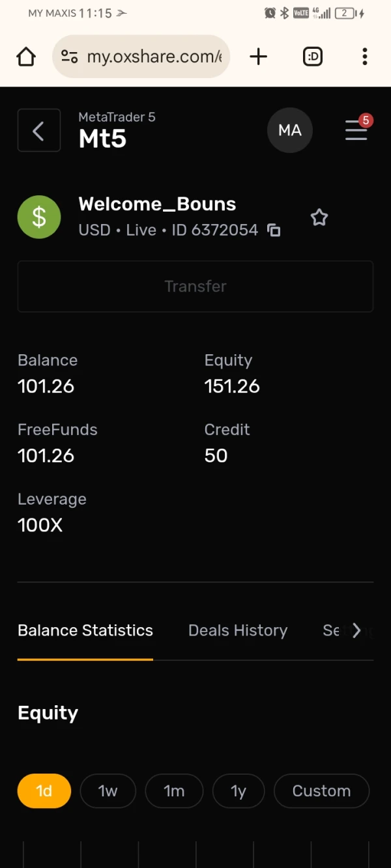The height and width of the screenshot is (868, 391).
Task: Open the Custom date range picker
Action: (x=321, y=791)
